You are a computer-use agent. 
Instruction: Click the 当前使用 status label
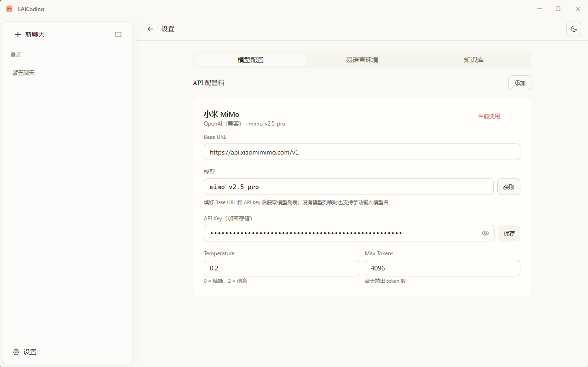[489, 116]
